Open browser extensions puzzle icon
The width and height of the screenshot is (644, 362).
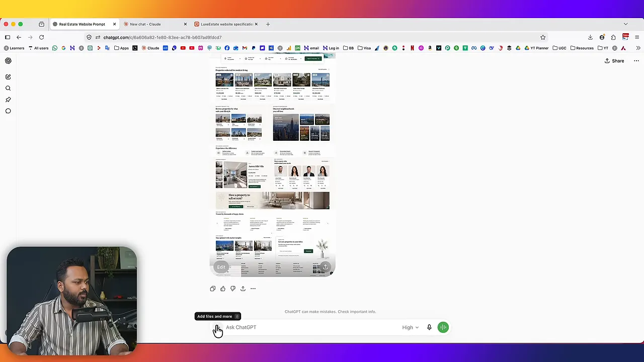click(x=613, y=37)
